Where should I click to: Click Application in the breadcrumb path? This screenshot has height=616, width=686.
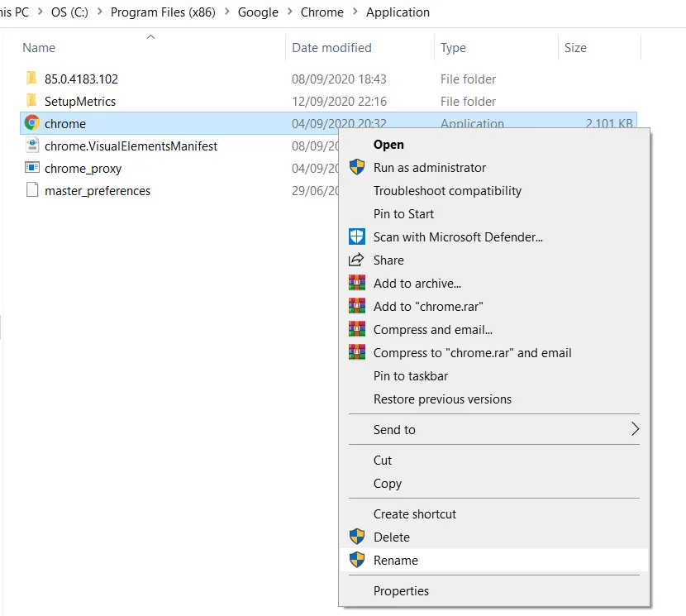point(398,12)
